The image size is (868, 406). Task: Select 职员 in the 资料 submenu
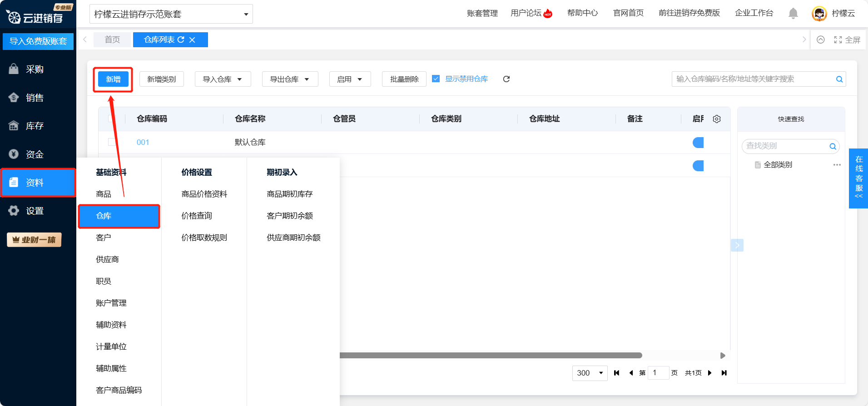coord(104,281)
